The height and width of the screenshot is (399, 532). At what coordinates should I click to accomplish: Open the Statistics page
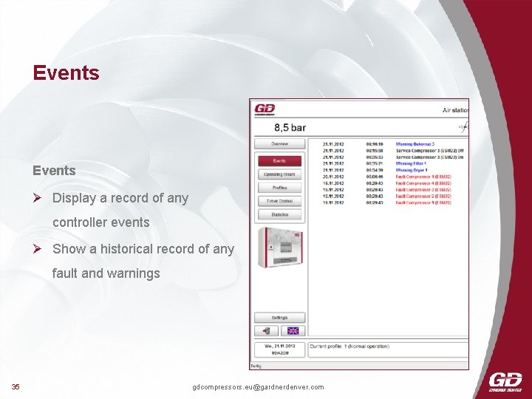[279, 215]
